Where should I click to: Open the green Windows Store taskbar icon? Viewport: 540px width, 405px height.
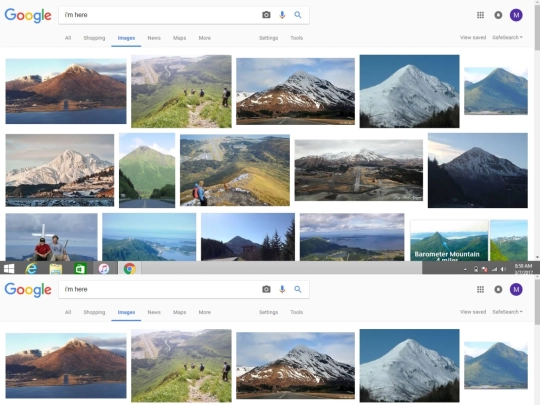[x=80, y=269]
